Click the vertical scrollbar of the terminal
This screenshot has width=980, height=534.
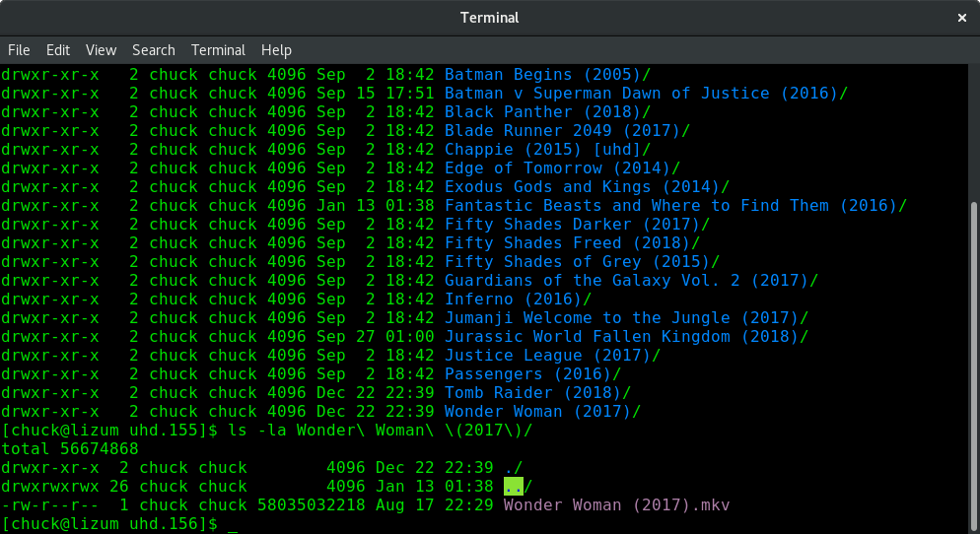coord(975,367)
